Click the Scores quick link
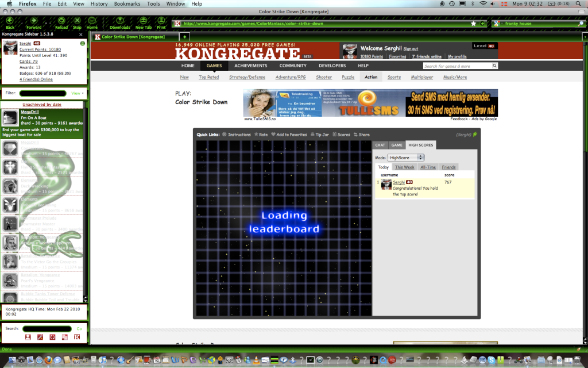 (341, 135)
